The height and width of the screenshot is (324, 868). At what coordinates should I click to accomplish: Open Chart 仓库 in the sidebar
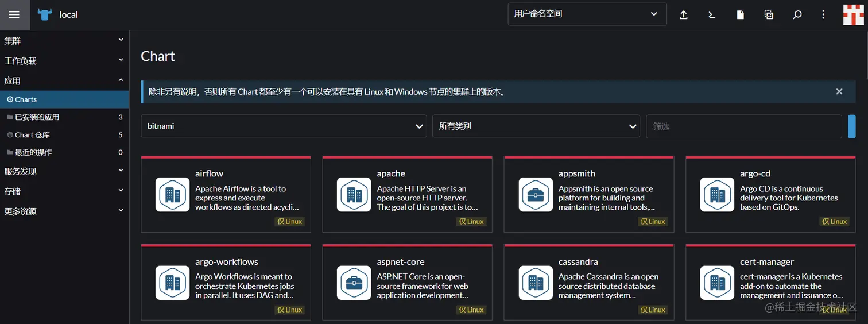click(64, 135)
